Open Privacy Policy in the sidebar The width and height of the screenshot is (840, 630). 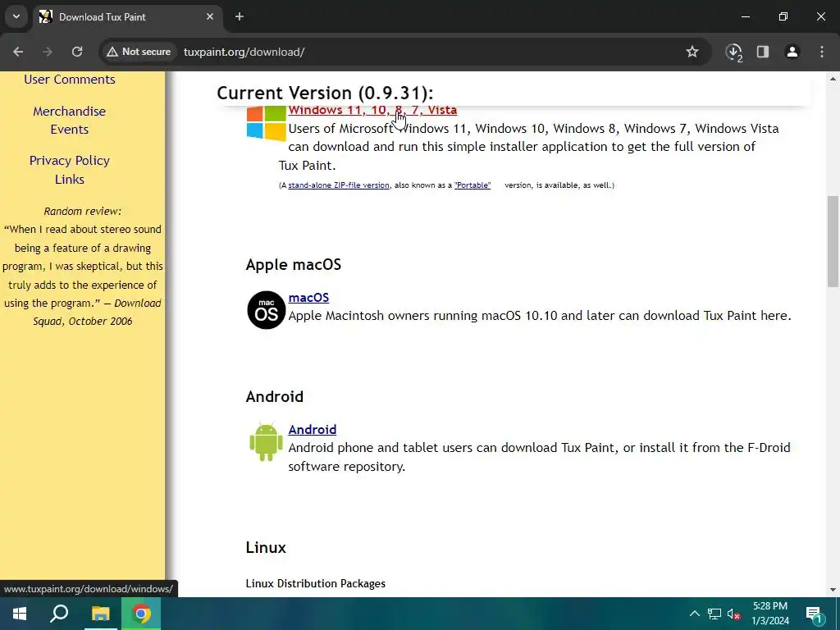(x=70, y=161)
